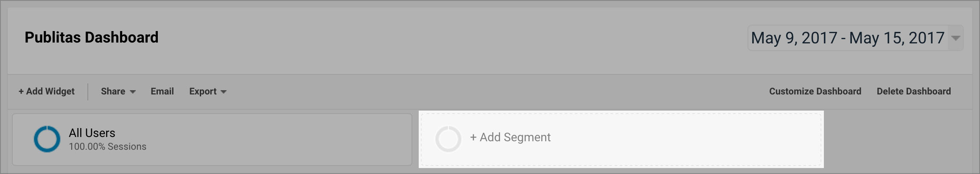Open Customize Dashboard

coord(815,91)
